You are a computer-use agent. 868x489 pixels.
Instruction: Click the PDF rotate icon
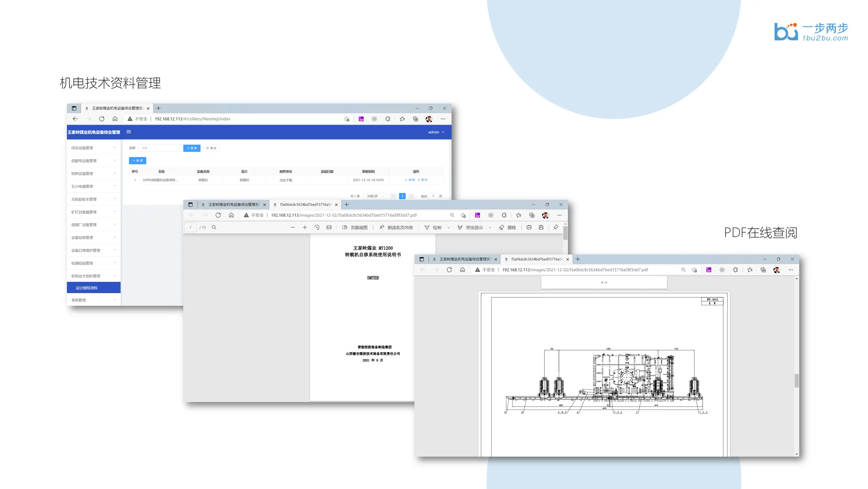[x=317, y=227]
